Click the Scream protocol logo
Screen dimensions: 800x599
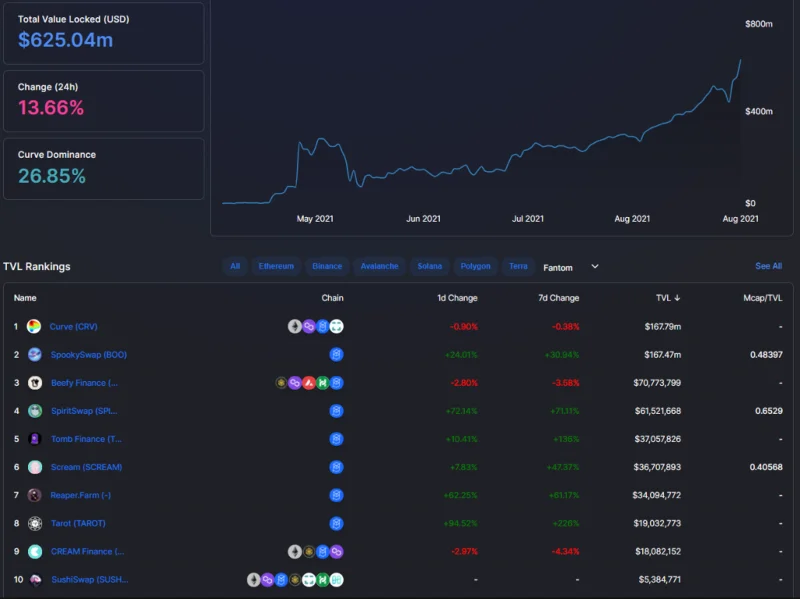click(35, 467)
